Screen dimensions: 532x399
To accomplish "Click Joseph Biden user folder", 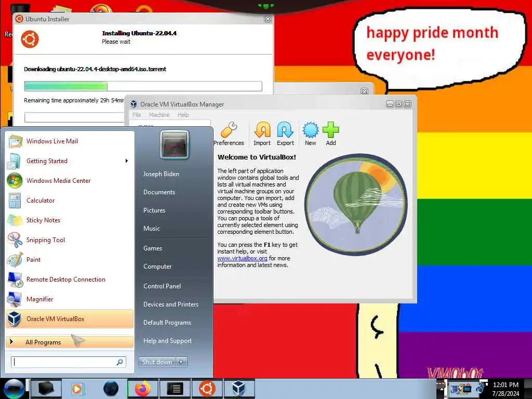I will [161, 174].
